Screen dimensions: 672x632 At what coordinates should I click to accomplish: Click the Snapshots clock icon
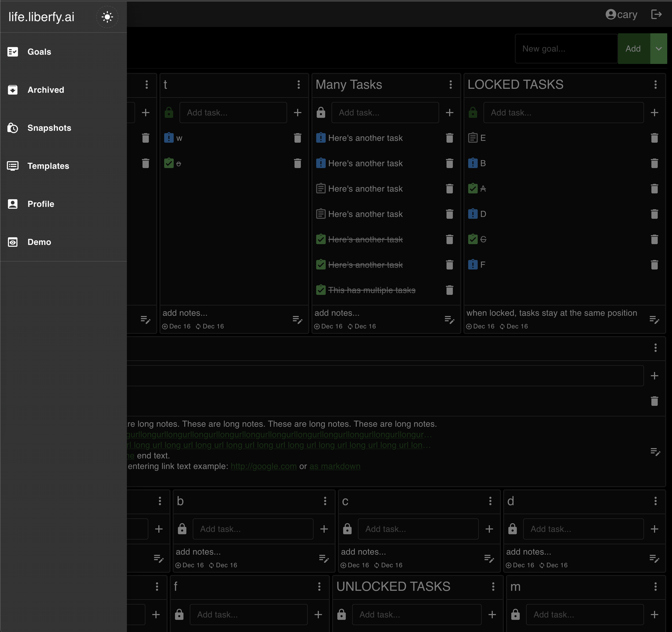pyautogui.click(x=13, y=128)
